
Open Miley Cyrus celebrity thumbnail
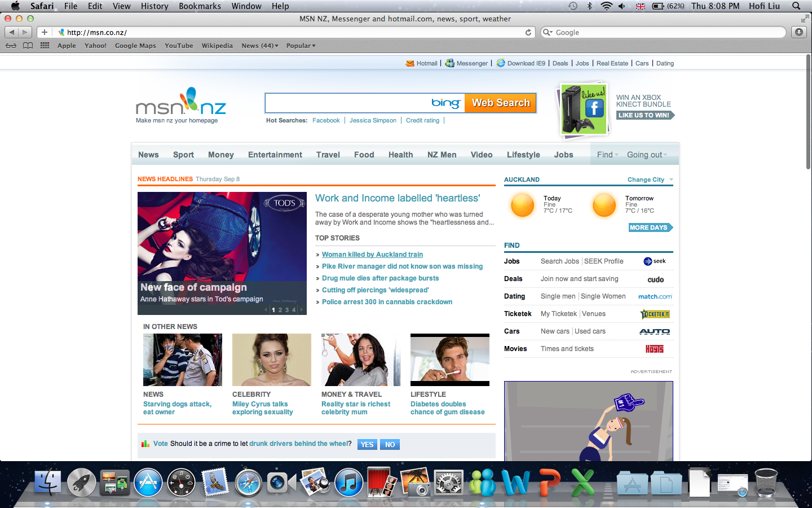coord(272,360)
